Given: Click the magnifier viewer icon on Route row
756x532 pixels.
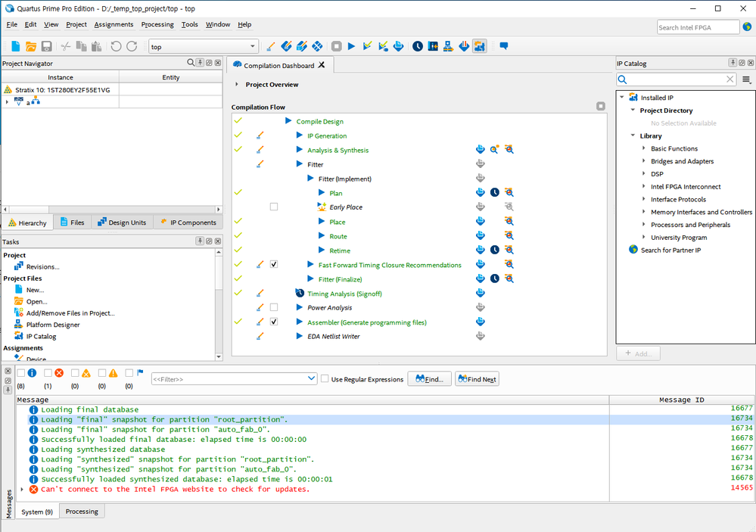Looking at the screenshot, I should pyautogui.click(x=509, y=236).
